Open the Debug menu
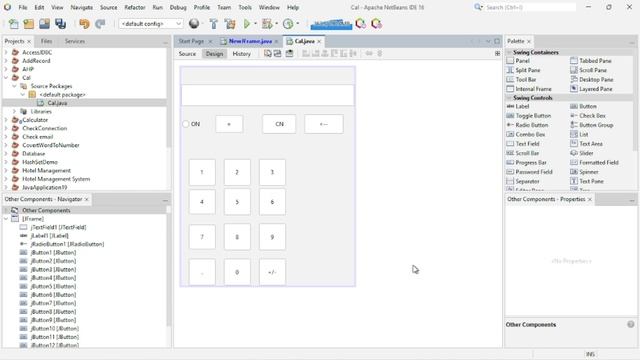Screen dimensions: 640x360 178,7
